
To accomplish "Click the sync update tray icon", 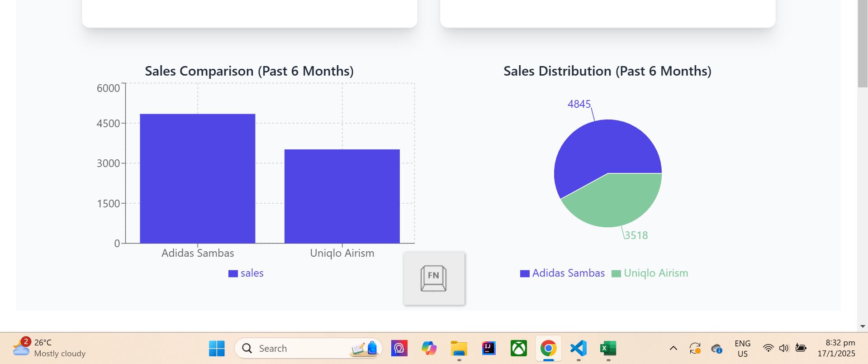I will click(695, 348).
